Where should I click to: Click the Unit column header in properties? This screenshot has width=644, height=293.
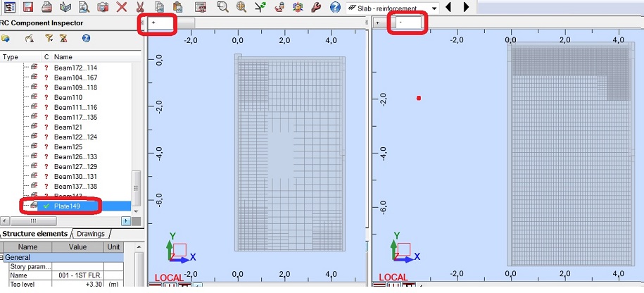(x=113, y=247)
